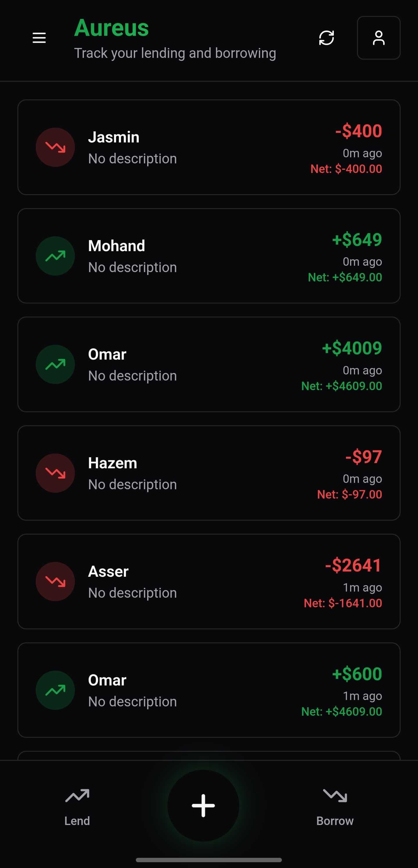Tap the red trend icon beside Hazem

[55, 473]
